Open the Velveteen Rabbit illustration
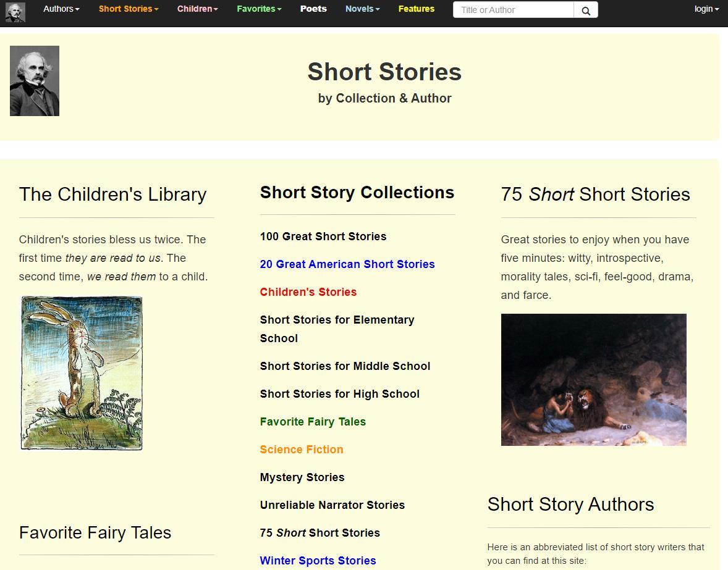 pyautogui.click(x=82, y=373)
